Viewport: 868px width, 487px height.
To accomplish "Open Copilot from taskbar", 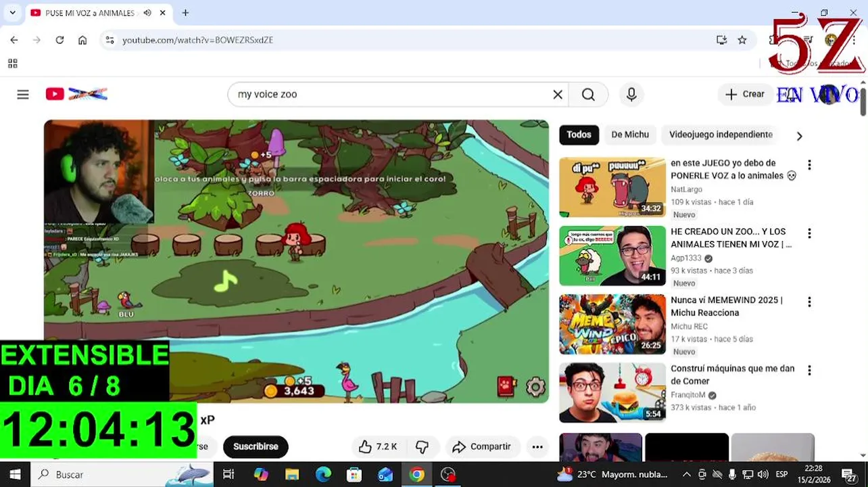I will 261,475.
